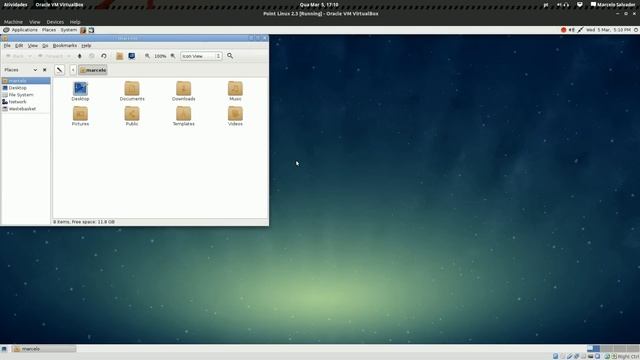Image resolution: width=640 pixels, height=360 pixels.
Task: Click the Back navigation button
Action: click(x=15, y=56)
